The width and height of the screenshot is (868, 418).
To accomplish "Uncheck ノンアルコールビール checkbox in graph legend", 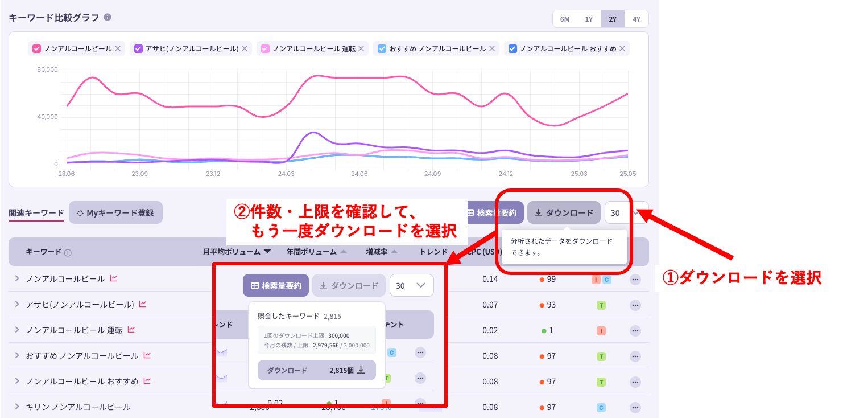I will 37,49.
